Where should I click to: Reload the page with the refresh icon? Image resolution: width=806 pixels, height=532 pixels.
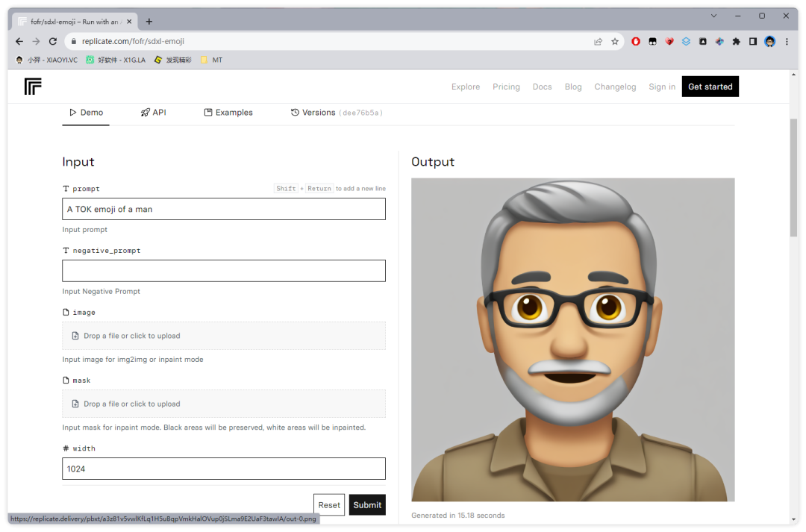[x=53, y=42]
